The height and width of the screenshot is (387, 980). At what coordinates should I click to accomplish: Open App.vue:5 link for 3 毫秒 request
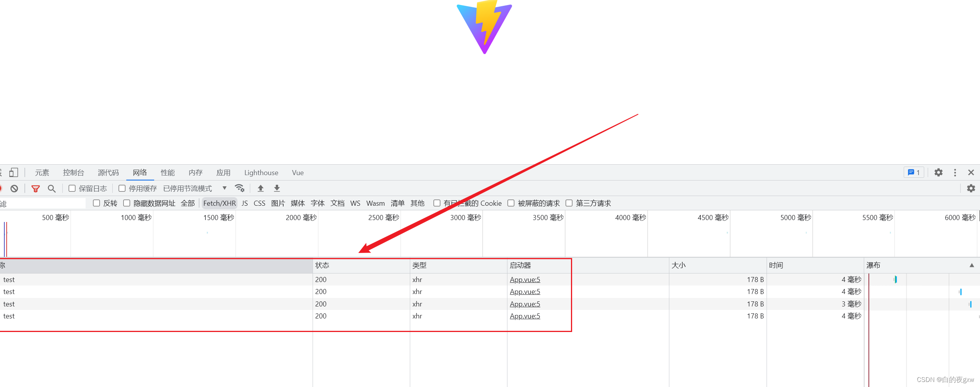[525, 304]
